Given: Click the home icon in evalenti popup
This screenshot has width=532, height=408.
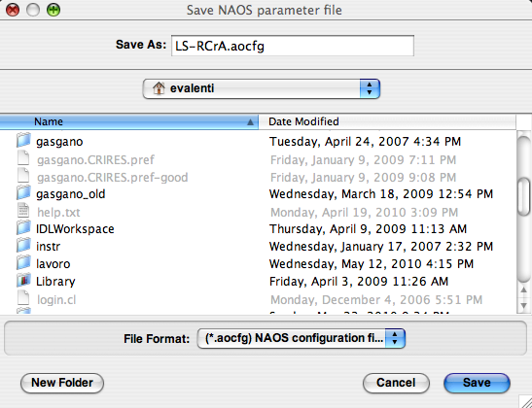Looking at the screenshot, I should [x=159, y=88].
